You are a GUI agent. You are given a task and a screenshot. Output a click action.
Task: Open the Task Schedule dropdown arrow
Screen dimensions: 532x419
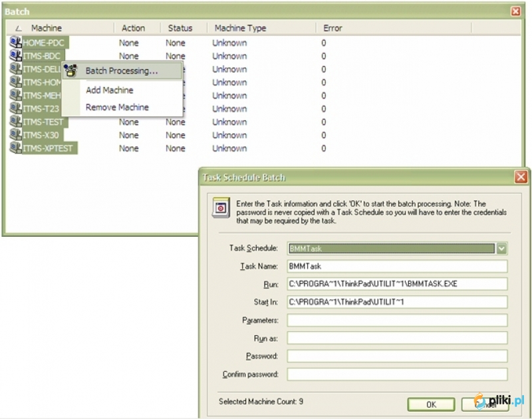(x=502, y=248)
